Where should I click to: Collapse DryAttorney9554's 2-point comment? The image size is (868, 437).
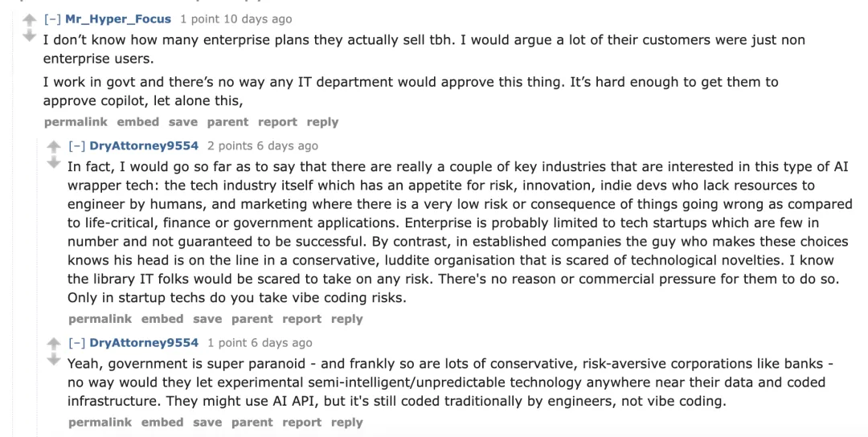[77, 146]
